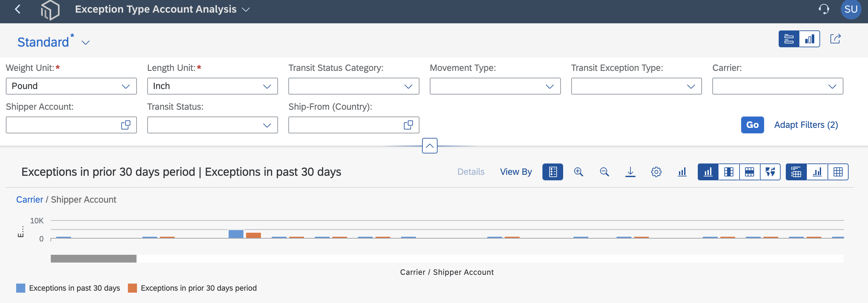868x303 pixels.
Task: Click the SAP cube logo icon
Action: [x=50, y=10]
